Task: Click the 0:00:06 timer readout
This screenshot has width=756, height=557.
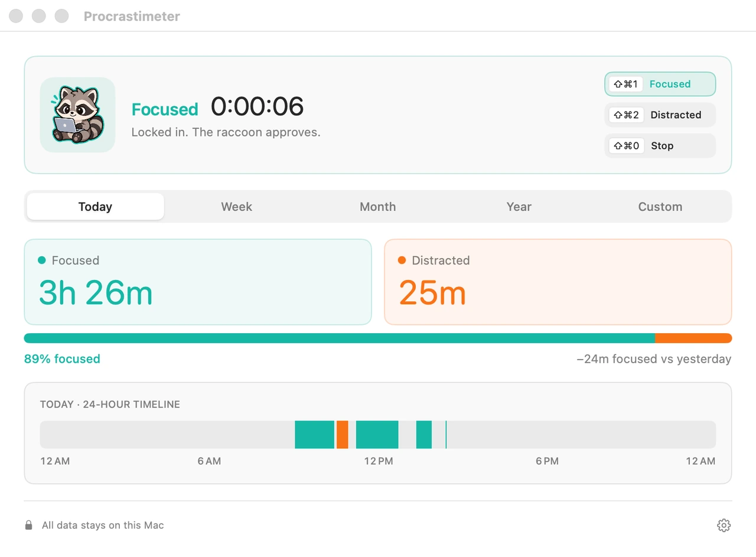Action: (258, 107)
